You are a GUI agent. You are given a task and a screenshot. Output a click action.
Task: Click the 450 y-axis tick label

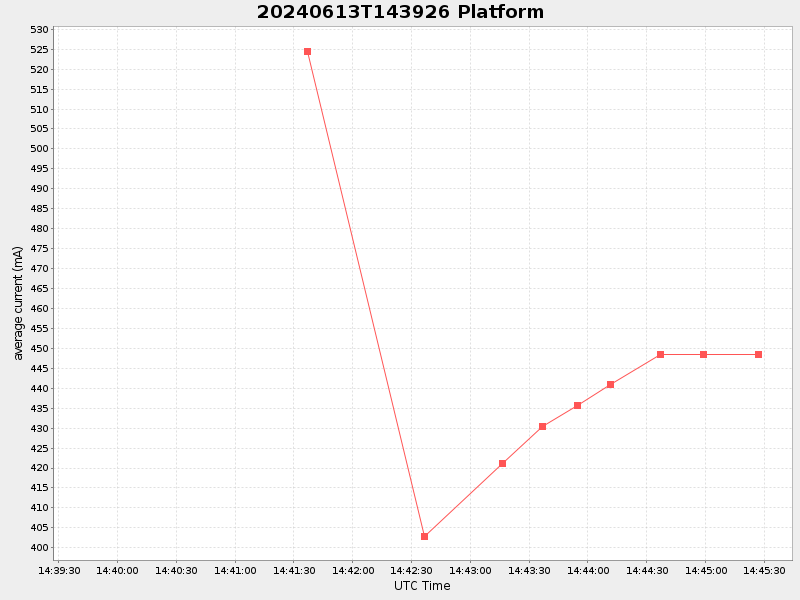point(39,348)
